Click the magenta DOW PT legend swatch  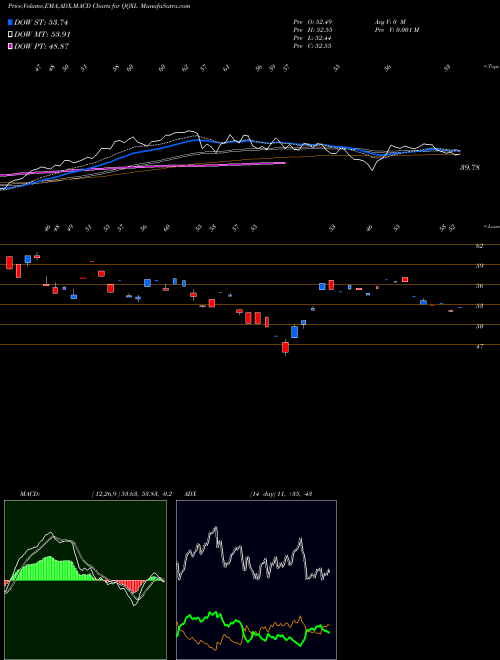[x=10, y=46]
